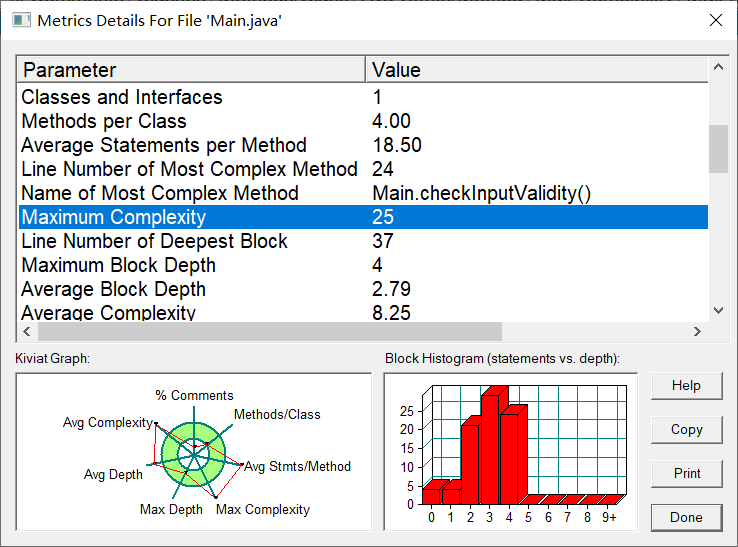The width and height of the screenshot is (738, 547).
Task: Click the list's scroll up arrow
Action: [x=718, y=67]
